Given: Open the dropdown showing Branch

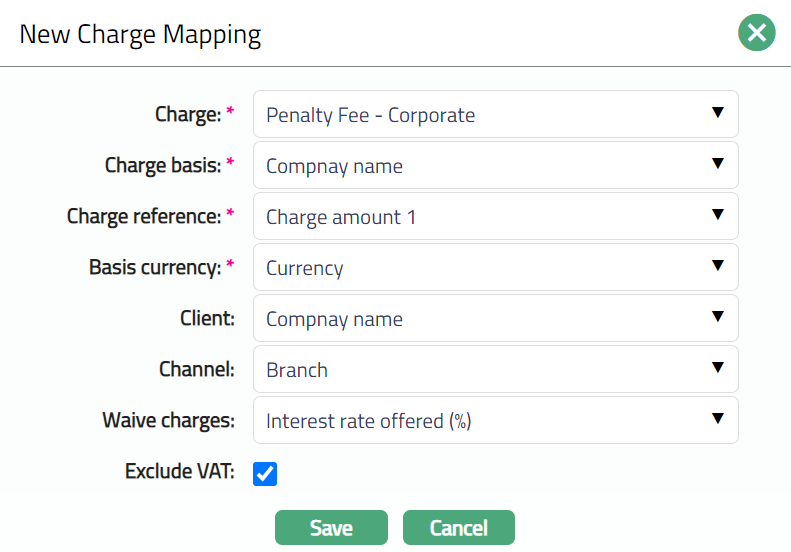Looking at the screenshot, I should coord(480,370).
